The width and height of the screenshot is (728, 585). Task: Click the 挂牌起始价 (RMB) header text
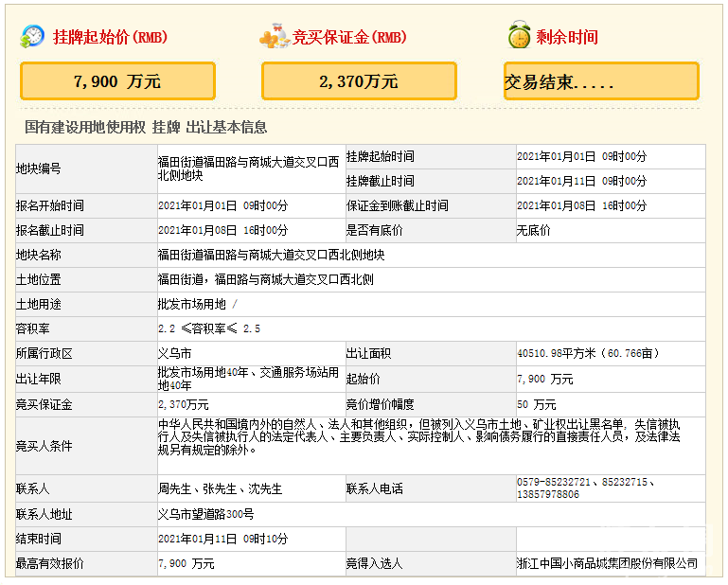coord(110,38)
